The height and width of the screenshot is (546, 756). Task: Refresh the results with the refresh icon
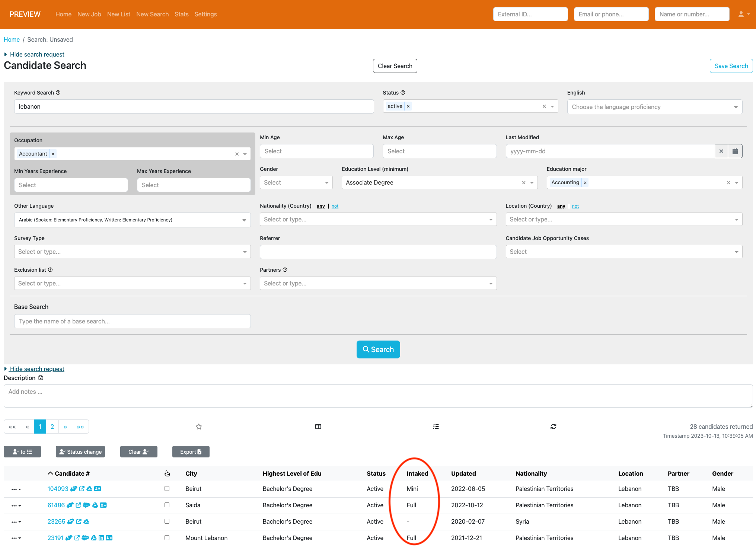(553, 427)
